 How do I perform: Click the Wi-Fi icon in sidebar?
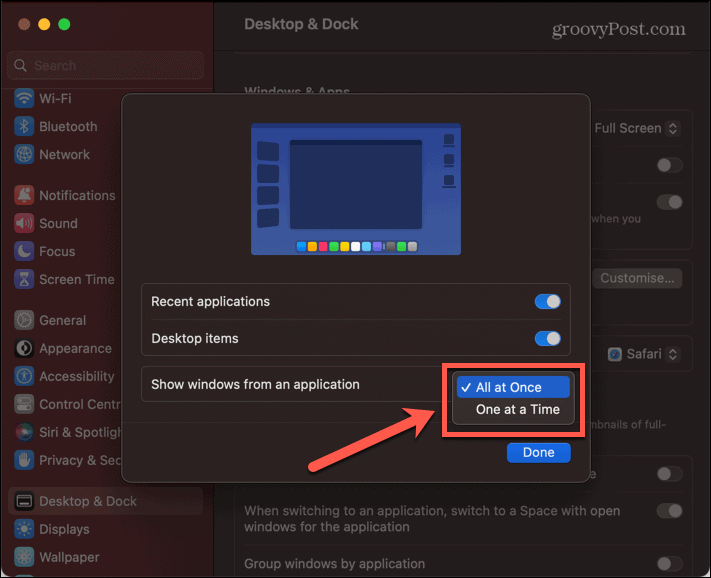[x=24, y=99]
